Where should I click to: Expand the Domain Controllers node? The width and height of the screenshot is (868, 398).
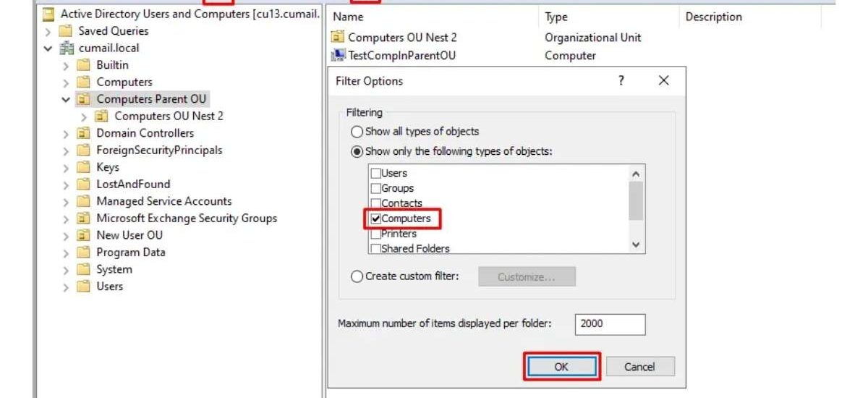67,133
